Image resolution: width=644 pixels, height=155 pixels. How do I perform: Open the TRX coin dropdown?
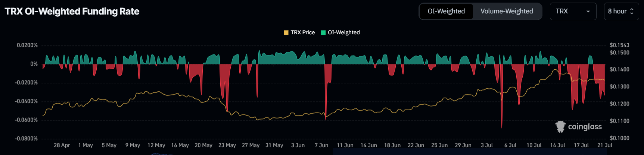tap(573, 11)
